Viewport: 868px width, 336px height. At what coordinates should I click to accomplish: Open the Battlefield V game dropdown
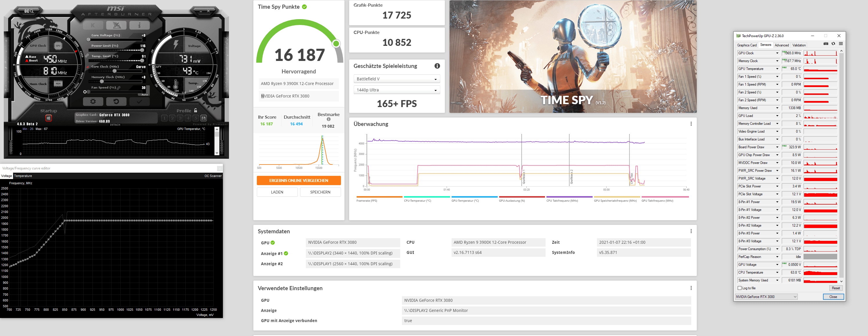click(x=397, y=79)
